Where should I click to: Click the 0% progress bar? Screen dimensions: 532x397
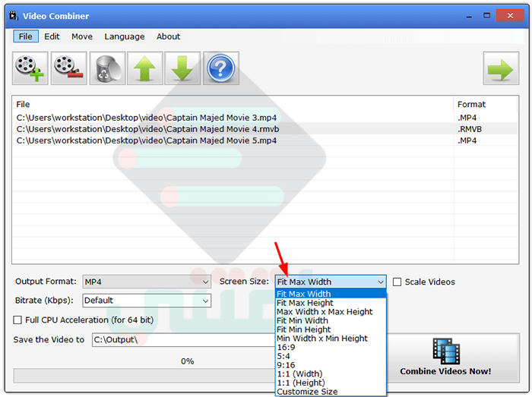[x=144, y=376]
